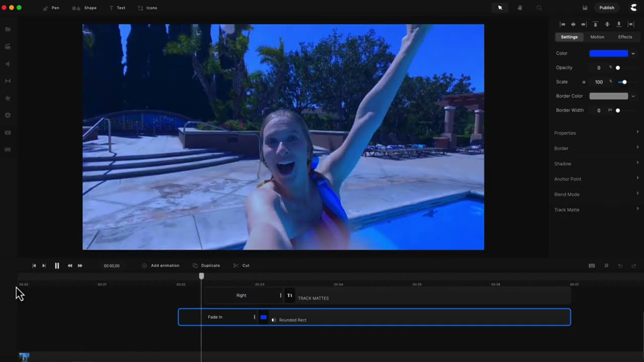Expand the Blend Mode section
644x362 pixels.
pos(596,194)
